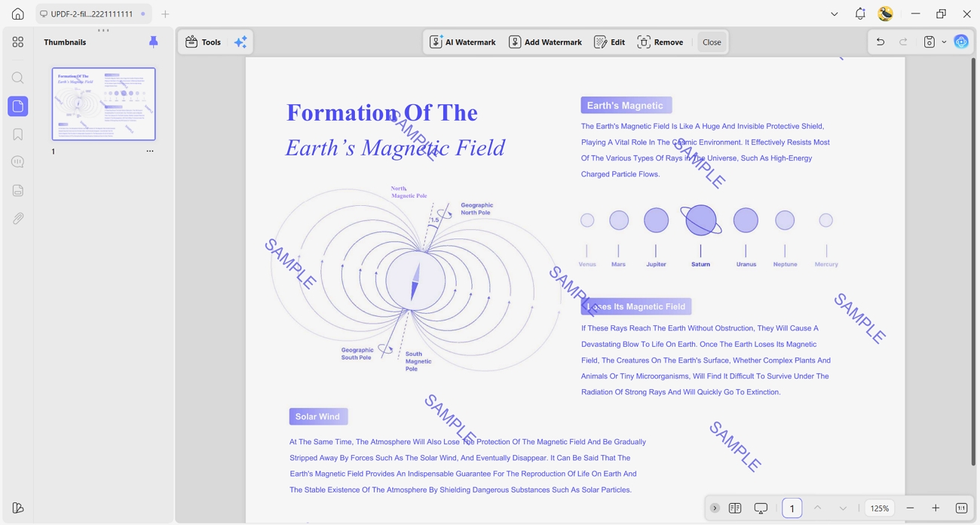Open the search panel in sidebar

18,78
